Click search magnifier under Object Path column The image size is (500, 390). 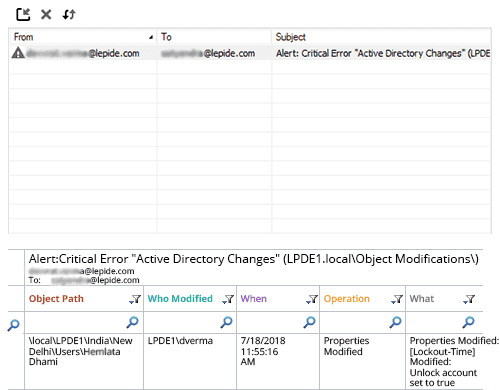(132, 322)
